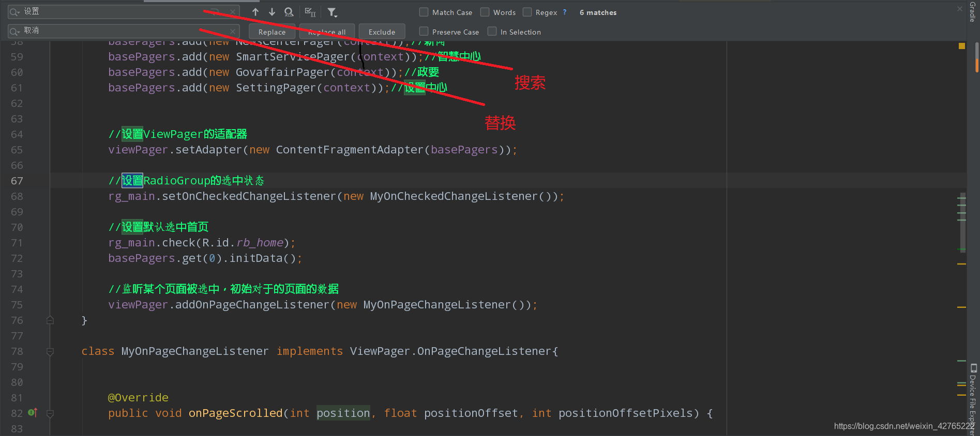Go to next search occurrence
The image size is (980, 436).
[x=272, y=12]
